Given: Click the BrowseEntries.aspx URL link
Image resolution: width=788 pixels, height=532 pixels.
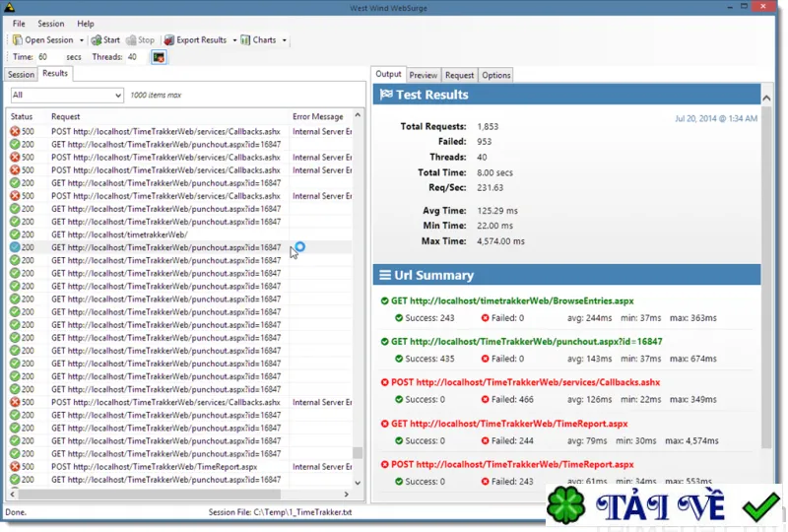Looking at the screenshot, I should click(x=512, y=300).
